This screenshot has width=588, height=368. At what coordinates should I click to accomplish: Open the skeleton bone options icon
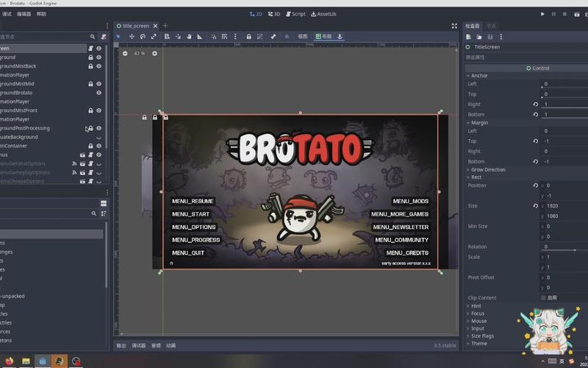(273, 36)
